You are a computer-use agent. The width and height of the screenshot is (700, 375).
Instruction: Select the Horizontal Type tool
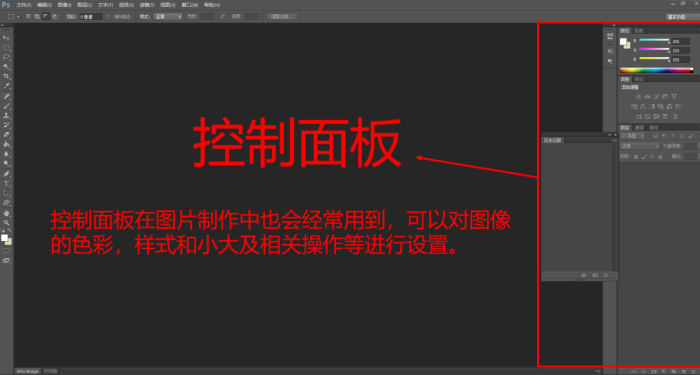[x=6, y=183]
